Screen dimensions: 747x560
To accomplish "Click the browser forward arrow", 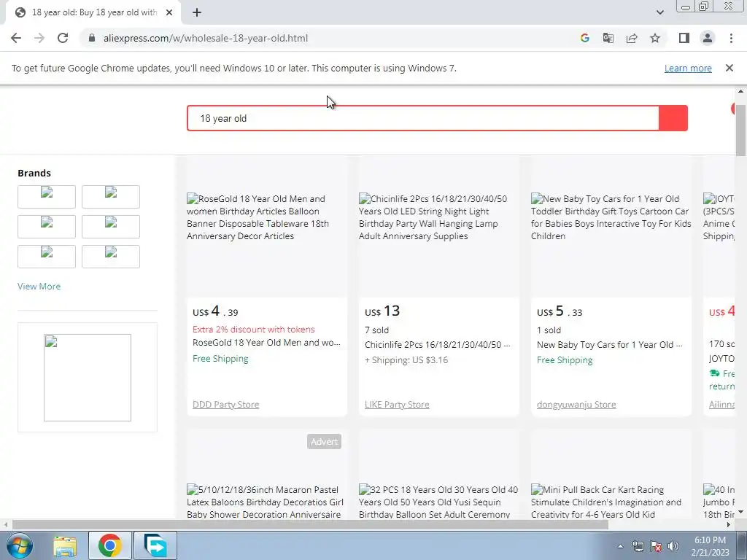I will [39, 38].
